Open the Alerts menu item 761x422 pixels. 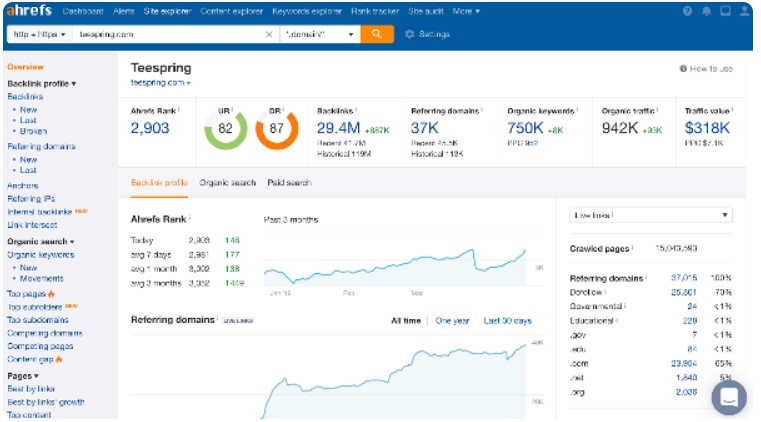[x=124, y=11]
